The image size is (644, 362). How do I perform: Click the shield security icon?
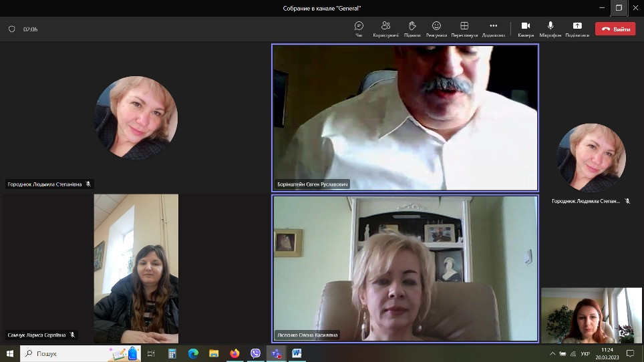tap(11, 29)
